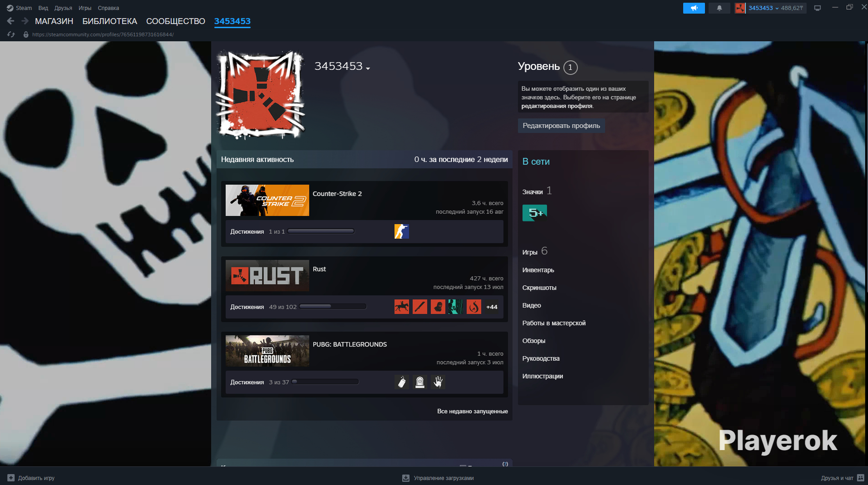Screen dimensions: 868x485
Task: Click the Rust profile avatar image
Action: tap(261, 95)
